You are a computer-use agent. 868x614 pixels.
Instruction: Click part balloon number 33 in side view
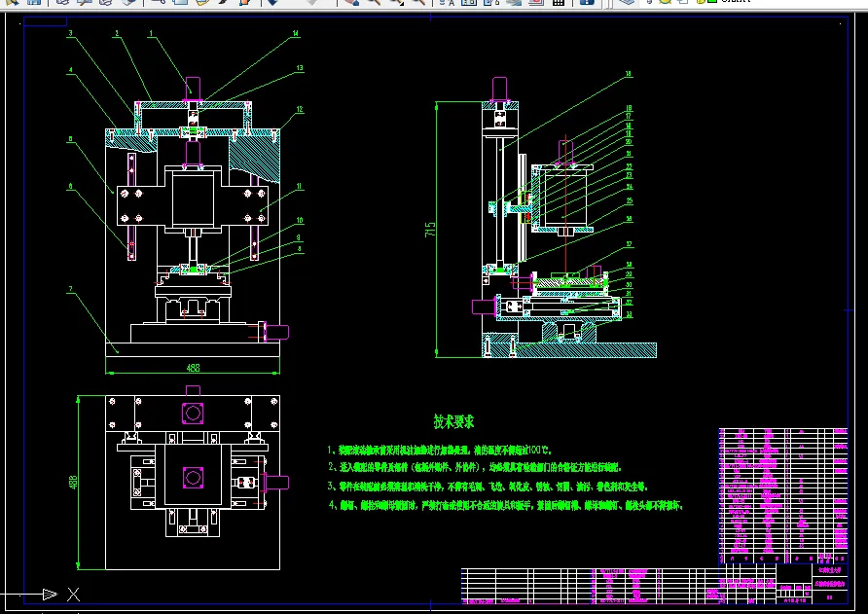630,314
